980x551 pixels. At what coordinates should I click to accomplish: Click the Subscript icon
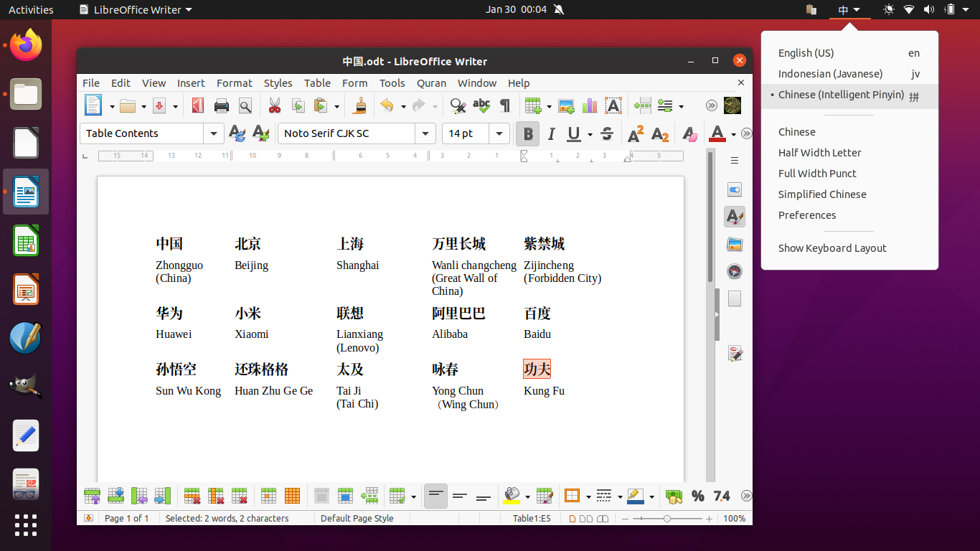(x=660, y=133)
